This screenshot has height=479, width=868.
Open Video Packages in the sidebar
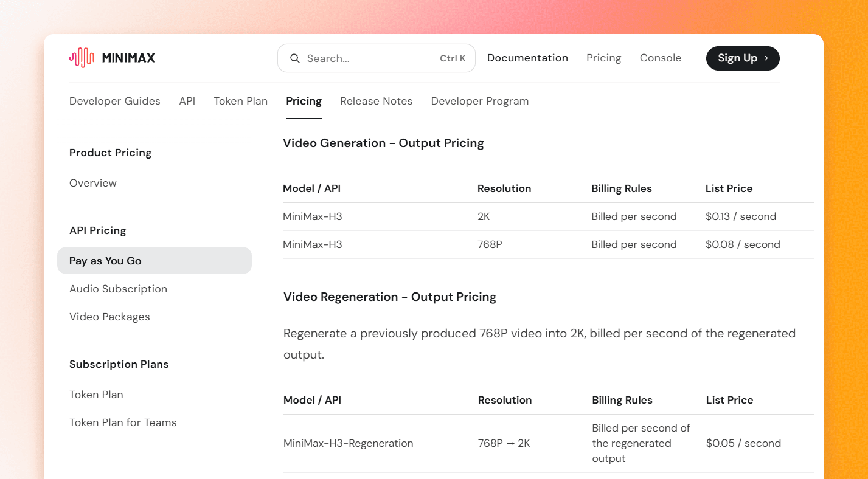click(109, 317)
